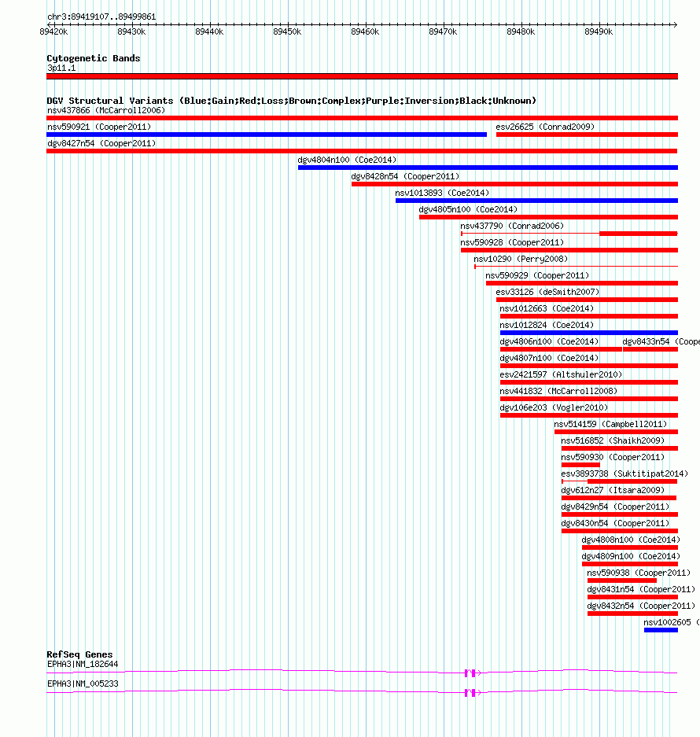Image resolution: width=700 pixels, height=737 pixels.
Task: Click the blue nsv1013893 gain bar
Action: pyautogui.click(x=537, y=201)
